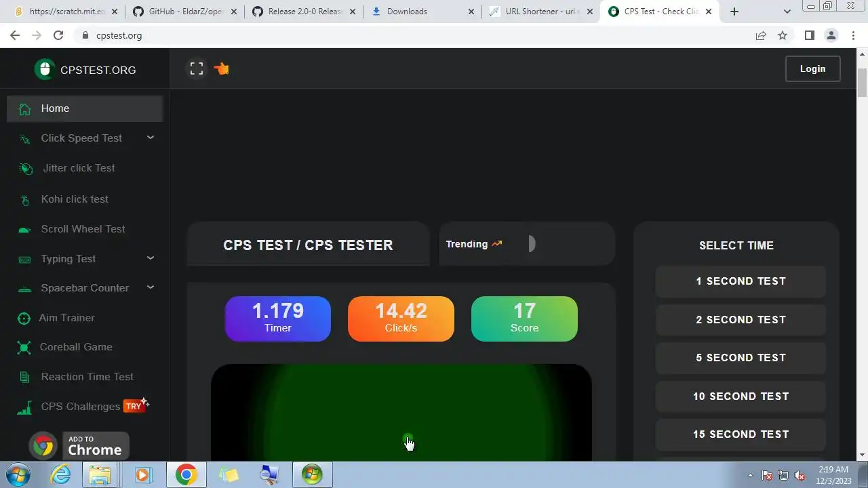The height and width of the screenshot is (488, 868).
Task: Click the Login button
Action: click(812, 68)
